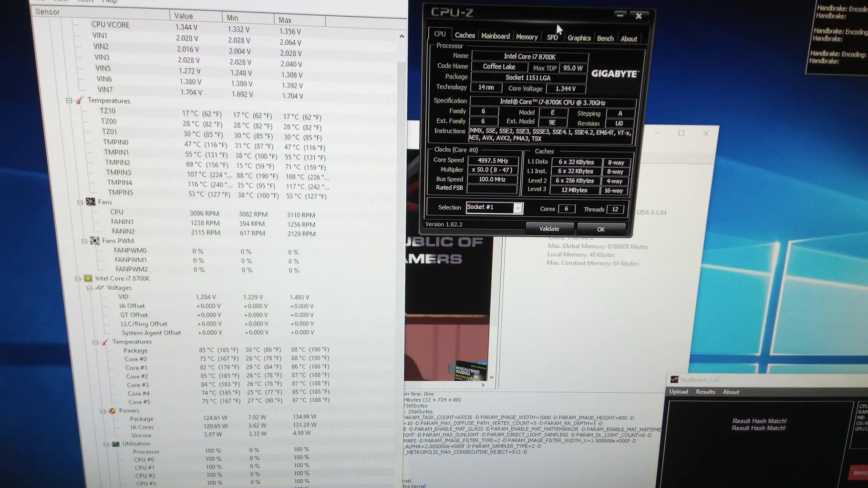868x488 pixels.
Task: Collapse the Voltages node under the CPU
Action: pyautogui.click(x=89, y=288)
